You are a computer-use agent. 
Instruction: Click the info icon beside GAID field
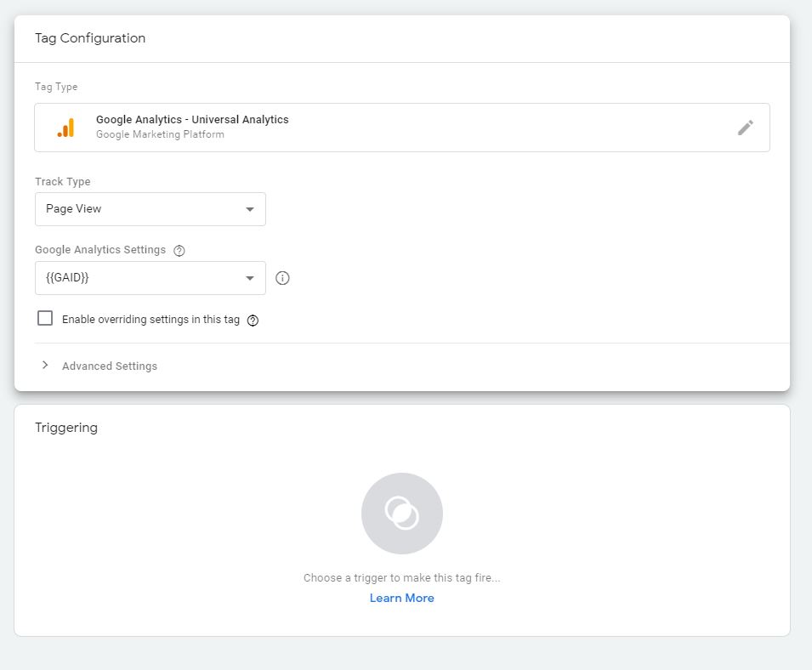click(x=283, y=277)
